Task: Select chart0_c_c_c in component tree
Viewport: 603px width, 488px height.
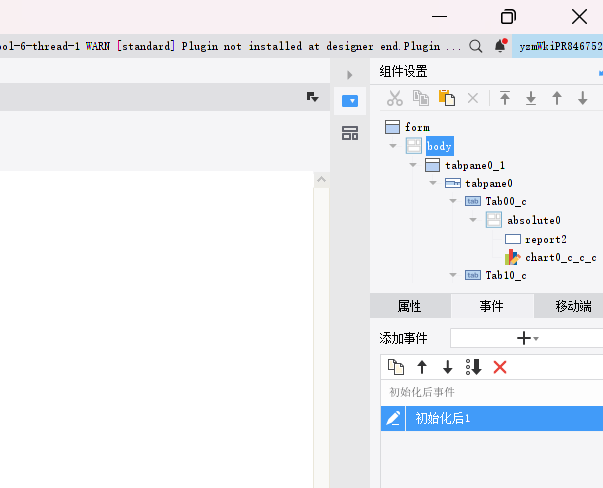Action: point(561,257)
